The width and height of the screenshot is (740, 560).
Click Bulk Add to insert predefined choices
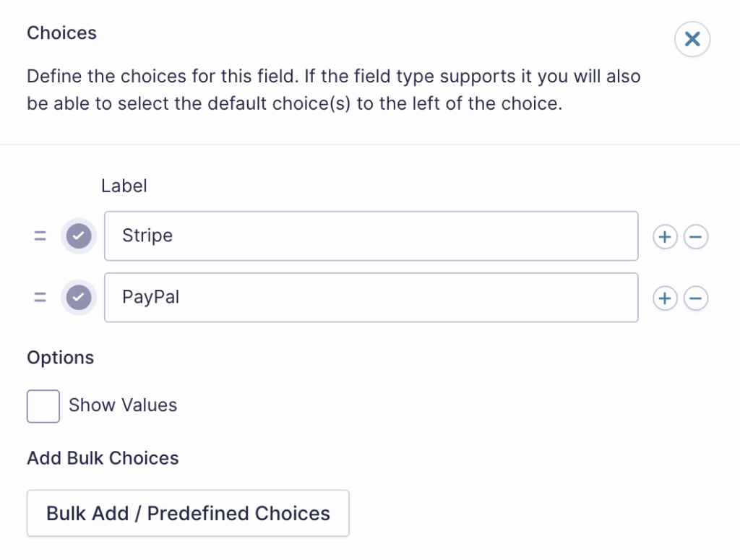[x=188, y=513]
